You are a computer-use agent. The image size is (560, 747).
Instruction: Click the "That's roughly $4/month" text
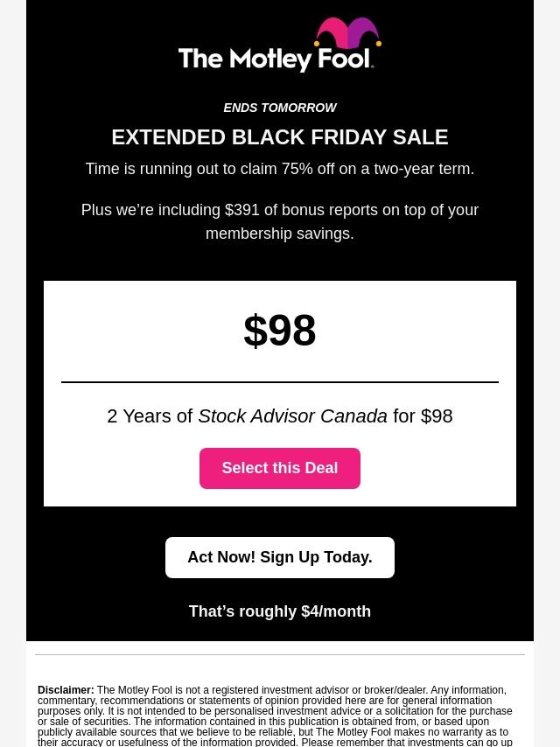280,611
